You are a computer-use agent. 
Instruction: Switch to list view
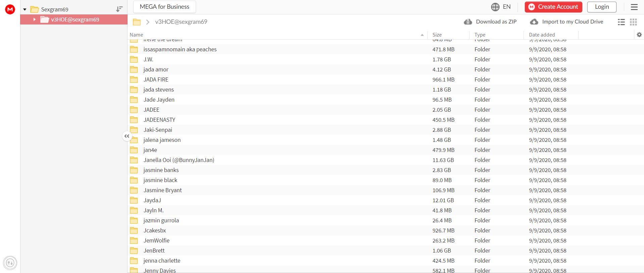[621, 22]
